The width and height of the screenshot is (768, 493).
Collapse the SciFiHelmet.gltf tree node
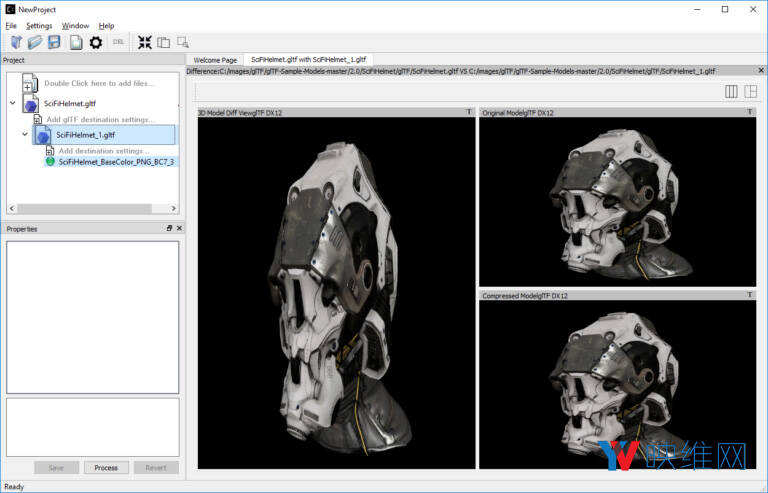click(x=12, y=103)
